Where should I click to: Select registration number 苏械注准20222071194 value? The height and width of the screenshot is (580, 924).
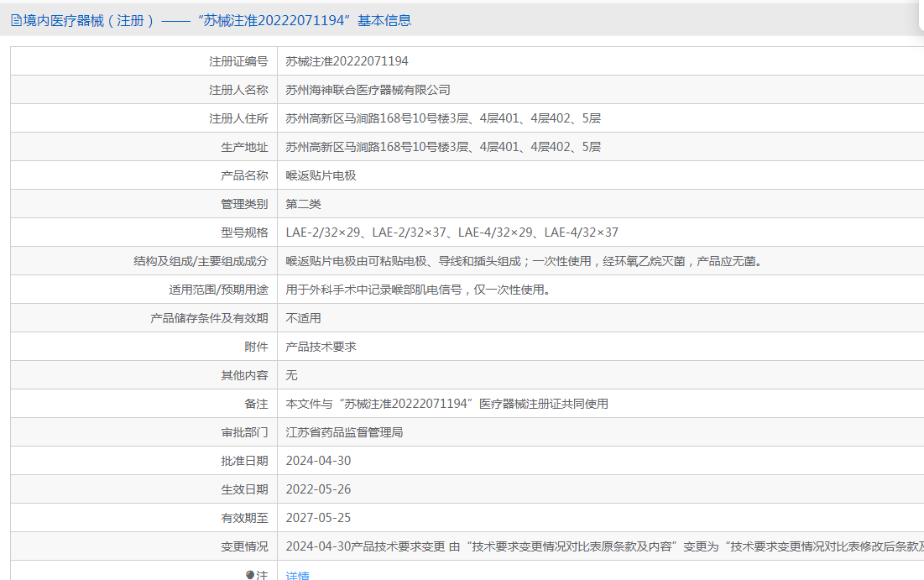click(x=347, y=61)
